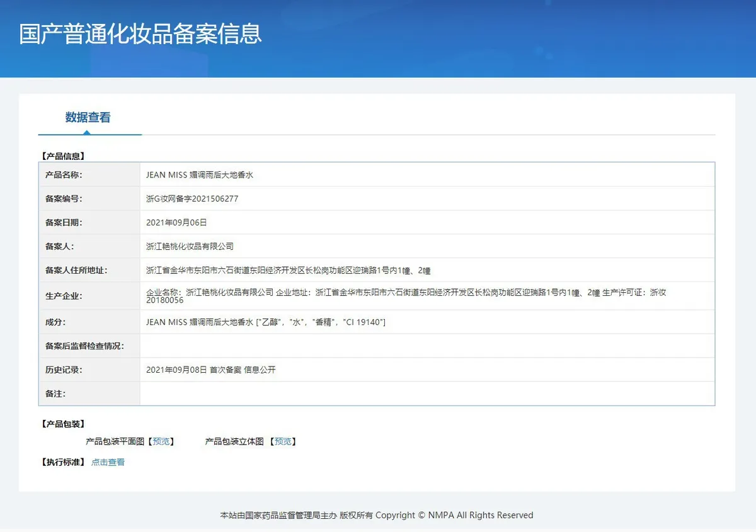Click the page title 国产普通化妆品备案信息

[x=140, y=33]
